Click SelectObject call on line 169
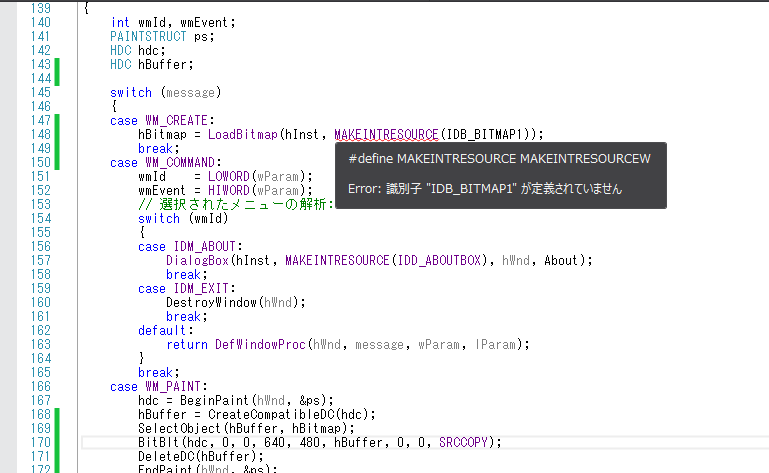 180,428
